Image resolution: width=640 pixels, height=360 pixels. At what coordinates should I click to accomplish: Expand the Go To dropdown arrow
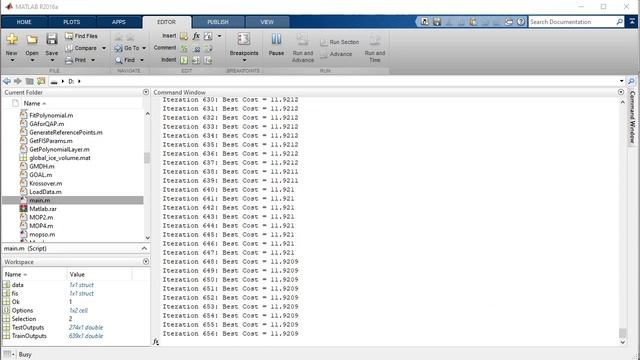[x=144, y=48]
